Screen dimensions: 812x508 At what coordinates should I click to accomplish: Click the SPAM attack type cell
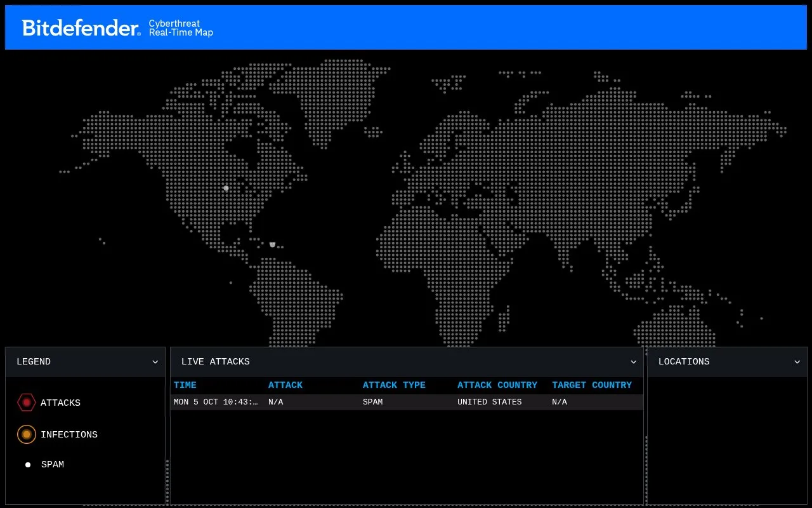(373, 402)
